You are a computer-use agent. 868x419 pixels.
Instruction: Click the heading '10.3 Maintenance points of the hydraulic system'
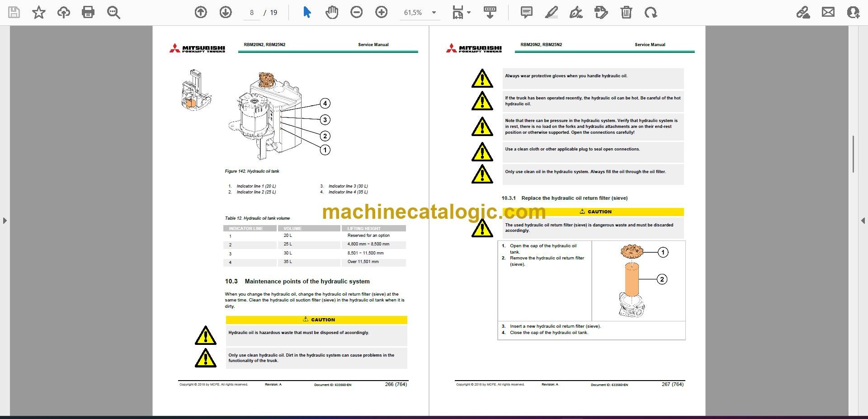(x=297, y=281)
